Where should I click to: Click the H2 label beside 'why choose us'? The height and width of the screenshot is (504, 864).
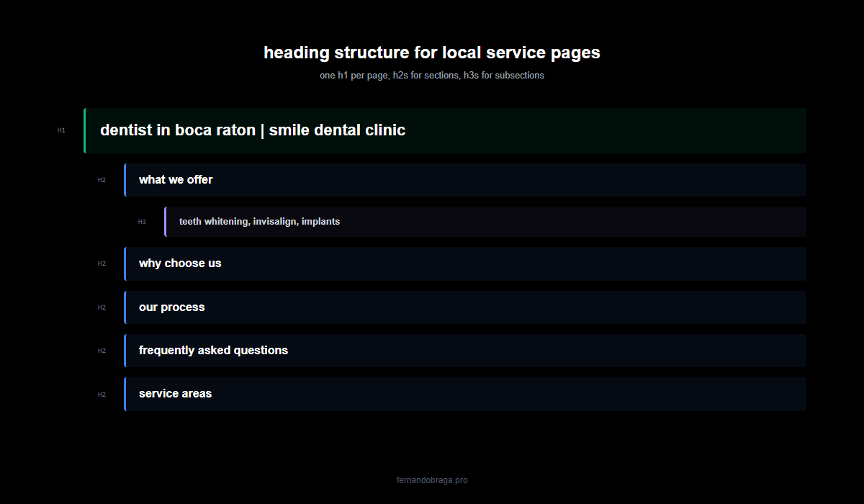[x=102, y=264]
